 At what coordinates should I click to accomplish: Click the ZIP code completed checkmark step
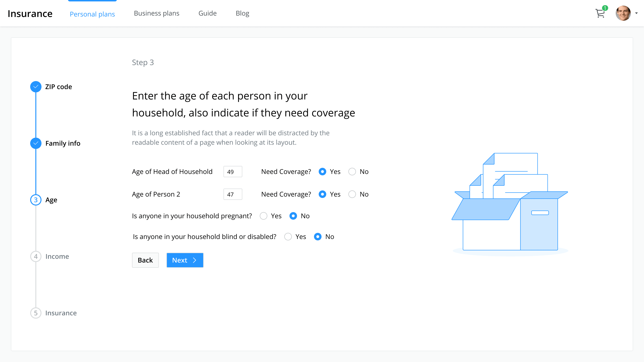pyautogui.click(x=36, y=87)
